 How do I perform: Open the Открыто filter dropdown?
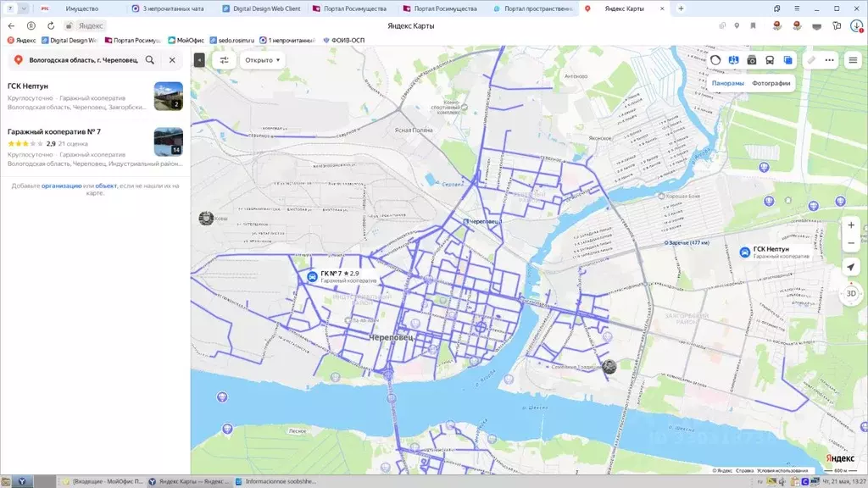[x=263, y=60]
